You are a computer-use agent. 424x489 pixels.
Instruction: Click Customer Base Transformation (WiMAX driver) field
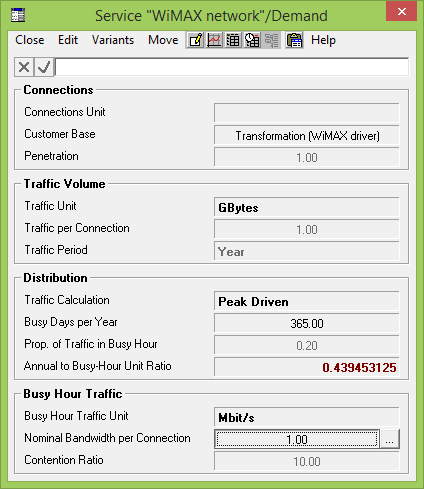pyautogui.click(x=307, y=135)
